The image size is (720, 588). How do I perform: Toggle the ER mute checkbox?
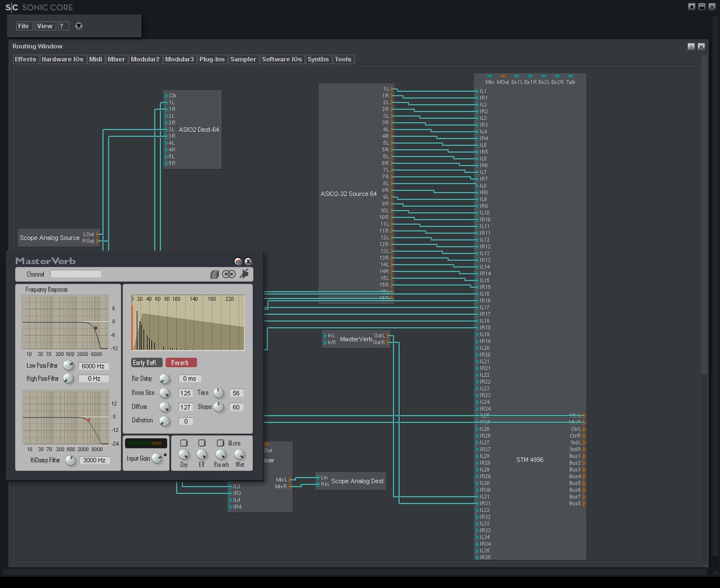(x=202, y=443)
